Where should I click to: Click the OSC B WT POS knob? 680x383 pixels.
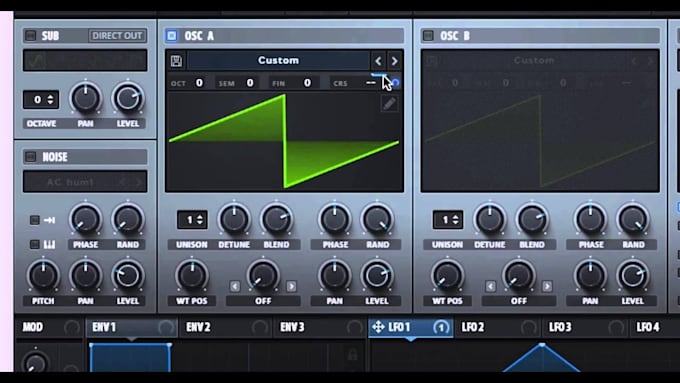tap(447, 275)
